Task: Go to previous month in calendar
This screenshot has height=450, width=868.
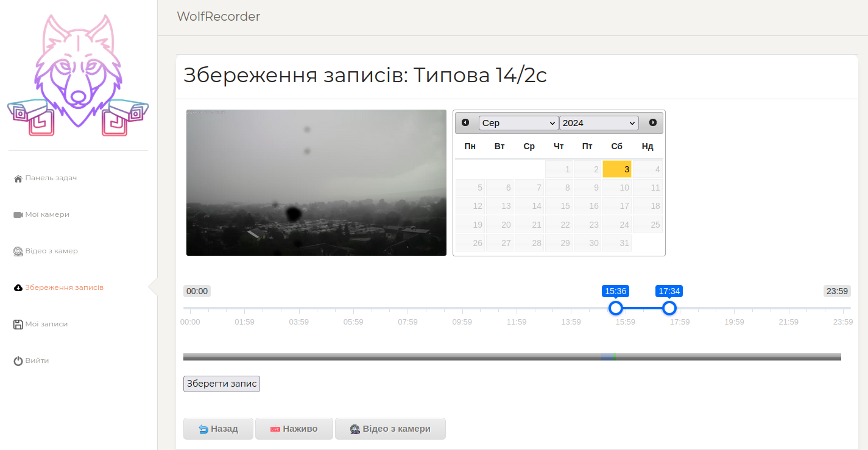Action: 465,122
